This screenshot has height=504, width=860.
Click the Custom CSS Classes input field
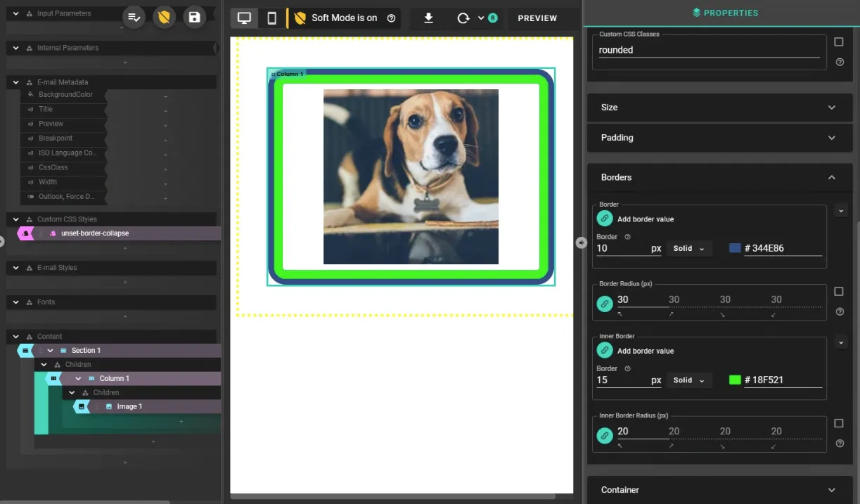click(x=708, y=50)
